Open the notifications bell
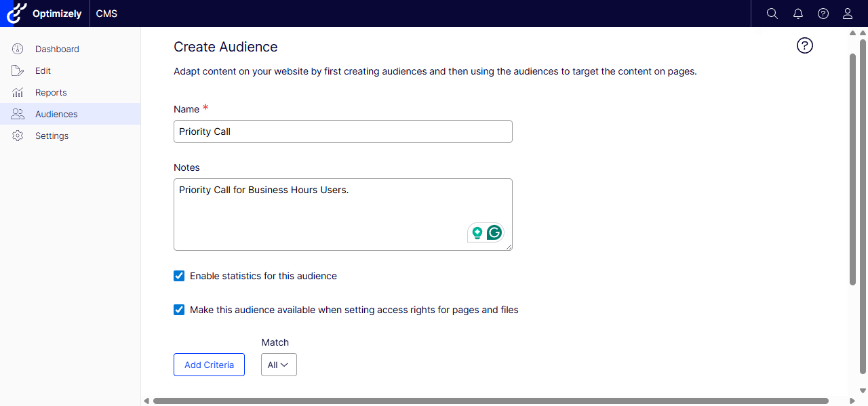This screenshot has height=406, width=868. (x=797, y=13)
